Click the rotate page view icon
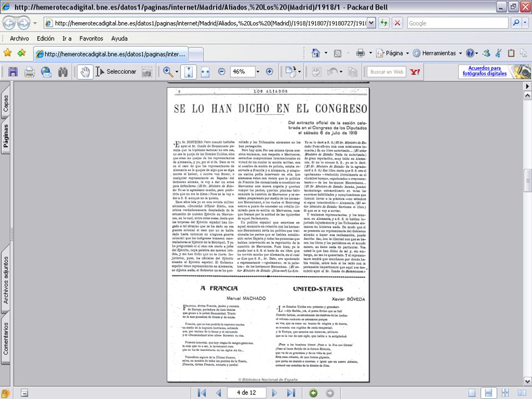 click(290, 71)
